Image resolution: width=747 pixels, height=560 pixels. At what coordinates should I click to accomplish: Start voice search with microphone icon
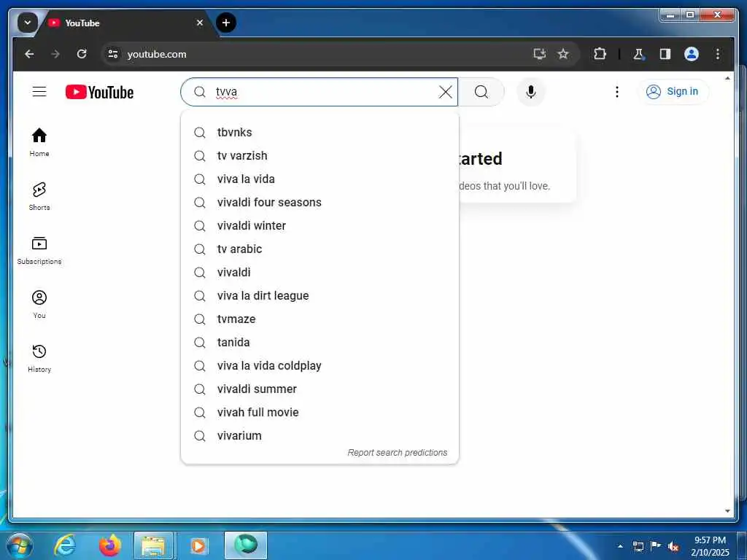pyautogui.click(x=531, y=92)
